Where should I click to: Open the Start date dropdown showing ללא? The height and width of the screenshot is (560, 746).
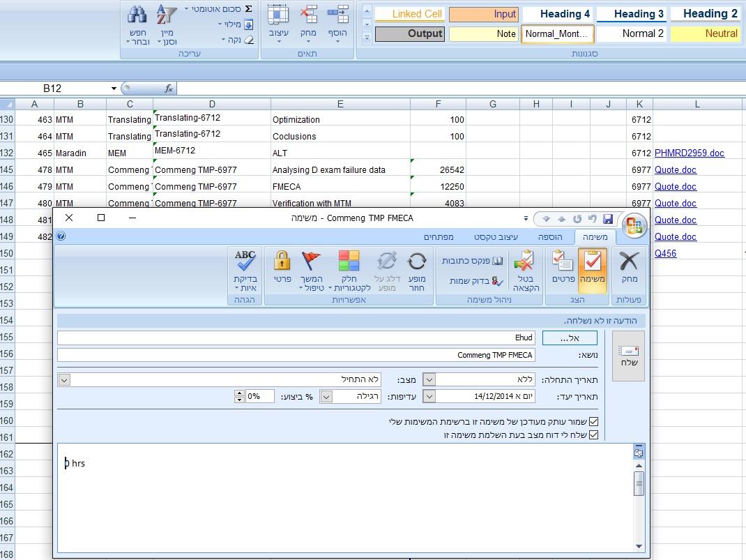tap(429, 379)
